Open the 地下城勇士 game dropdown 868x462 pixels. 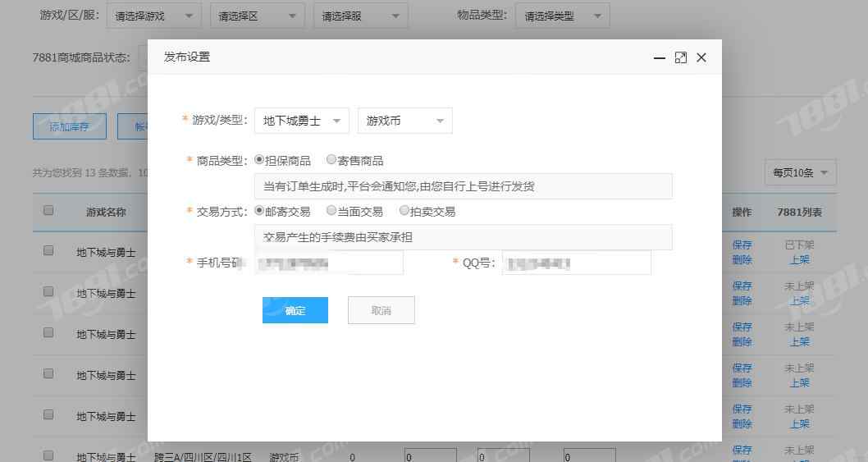pos(302,121)
